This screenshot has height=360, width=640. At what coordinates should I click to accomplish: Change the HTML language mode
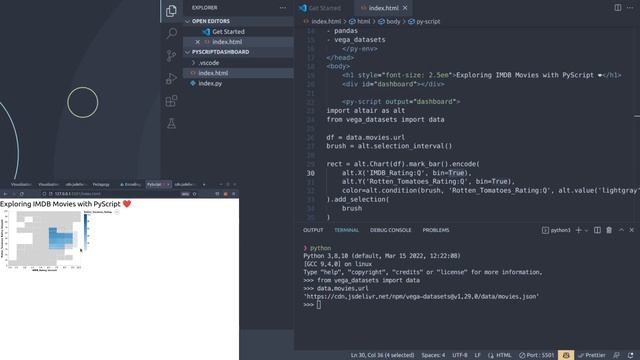point(500,356)
